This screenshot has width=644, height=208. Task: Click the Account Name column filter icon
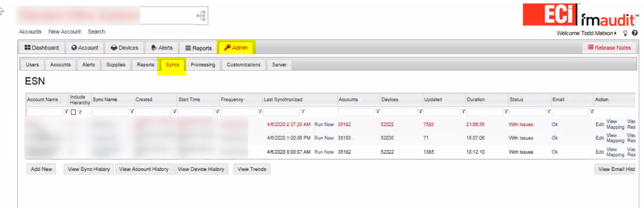pyautogui.click(x=66, y=111)
